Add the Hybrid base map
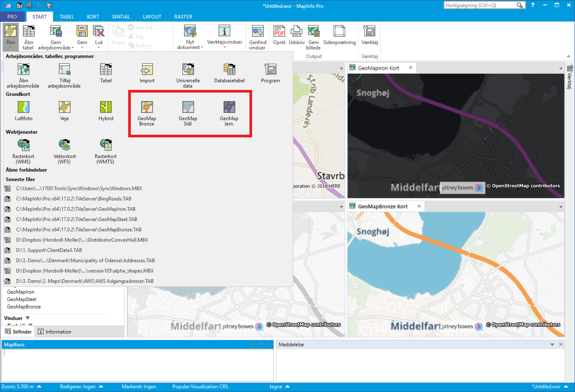 pyautogui.click(x=106, y=111)
